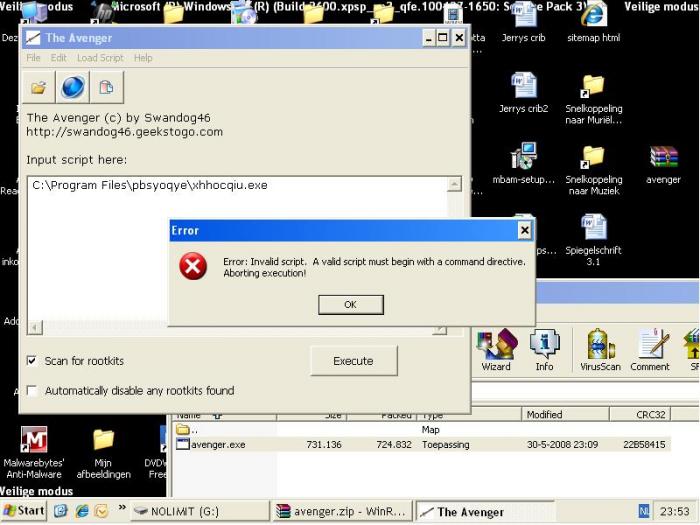Select the Jerrys crib2 desktop document

[524, 93]
